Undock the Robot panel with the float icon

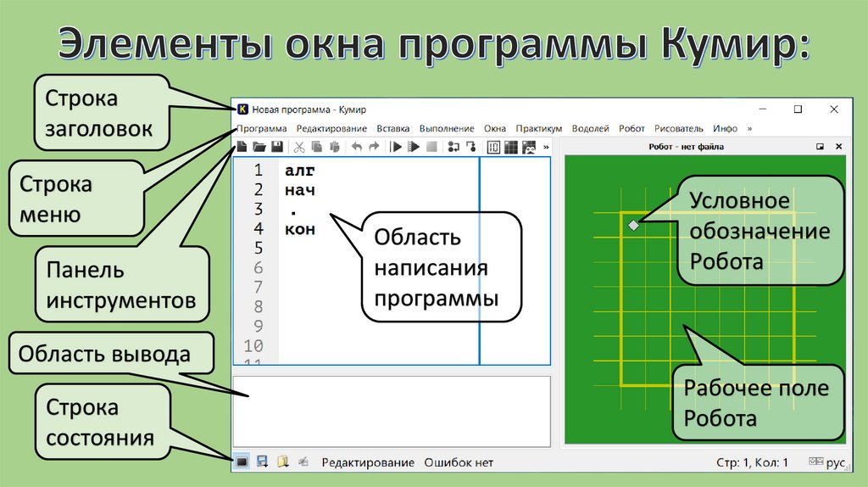820,147
